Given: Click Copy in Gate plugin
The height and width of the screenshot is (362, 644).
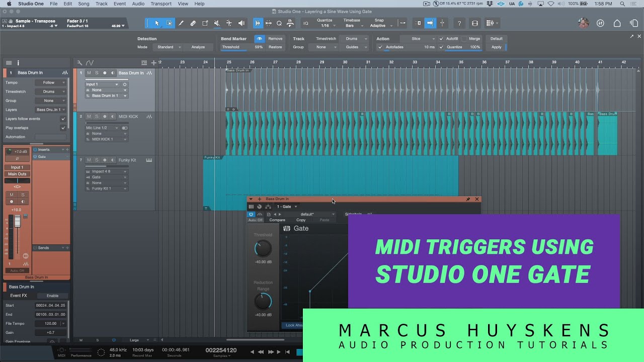Looking at the screenshot, I should coord(301,220).
